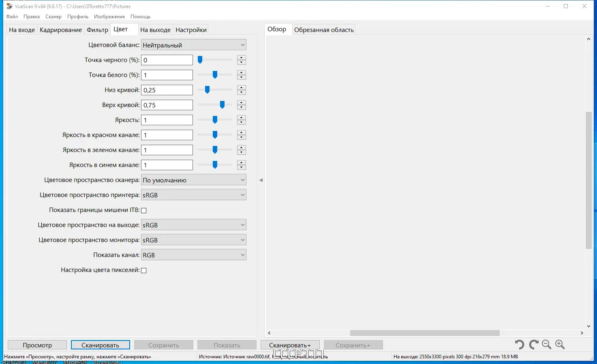Decrease Верх кривой with stepper down arrow
The height and width of the screenshot is (364, 597).
[242, 107]
